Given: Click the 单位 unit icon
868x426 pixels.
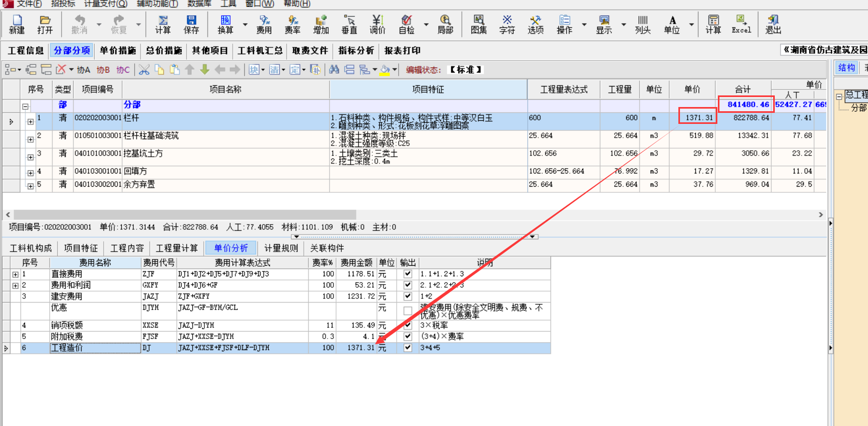Looking at the screenshot, I should [672, 25].
